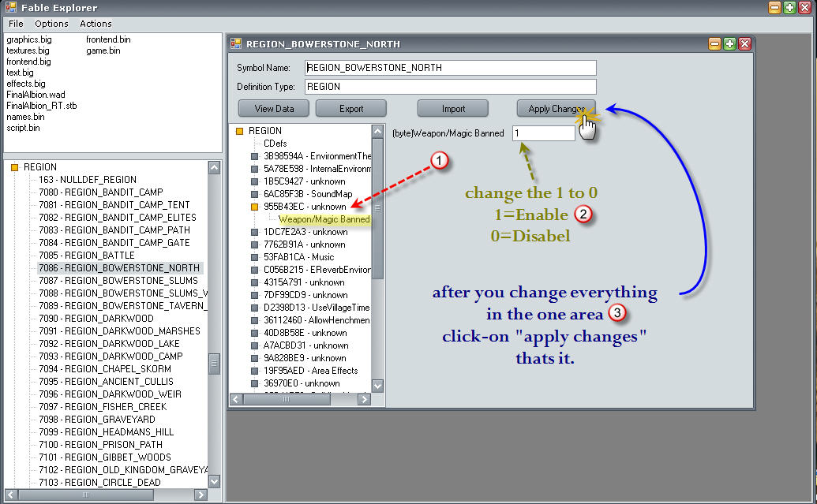Click the Import button
The width and height of the screenshot is (817, 504).
click(452, 109)
